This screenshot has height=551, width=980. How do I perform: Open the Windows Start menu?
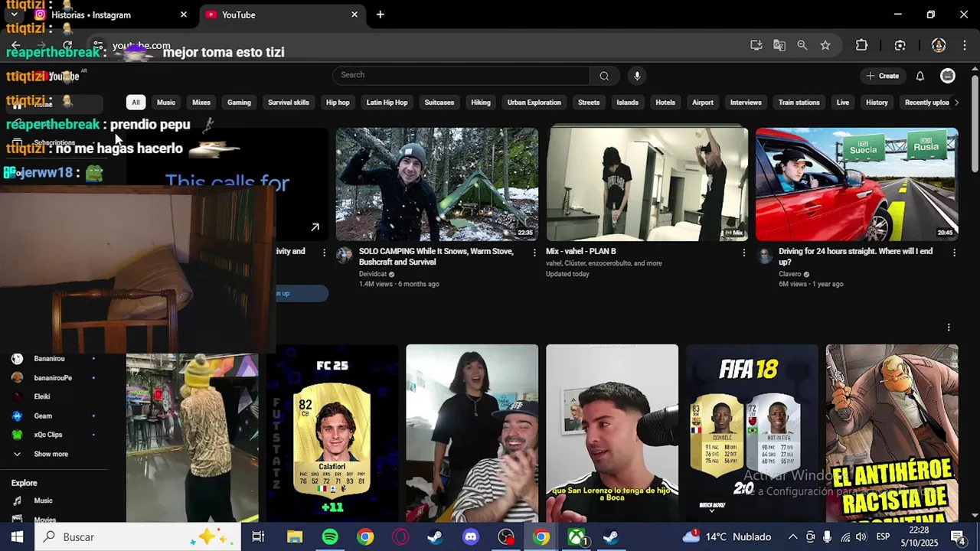coord(17,537)
